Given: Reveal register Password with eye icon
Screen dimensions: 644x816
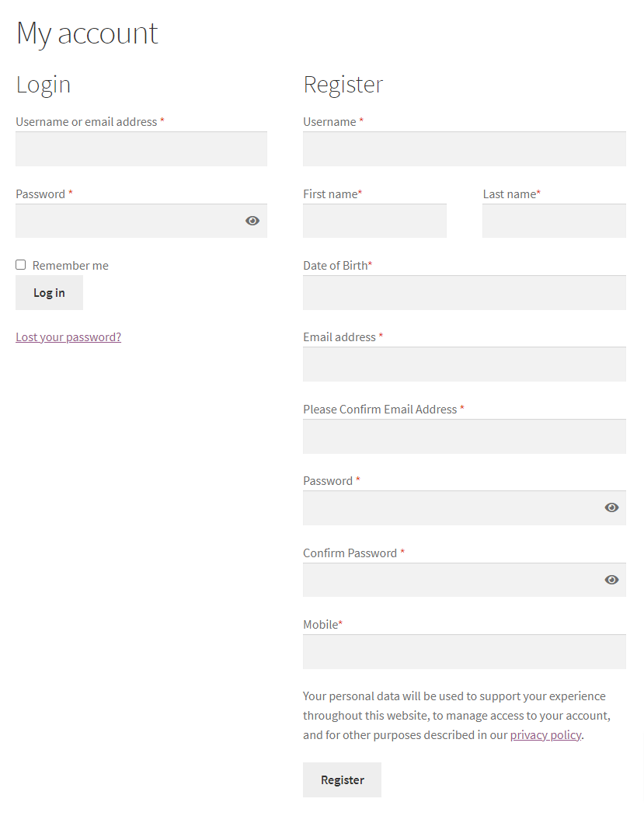Looking at the screenshot, I should click(611, 507).
